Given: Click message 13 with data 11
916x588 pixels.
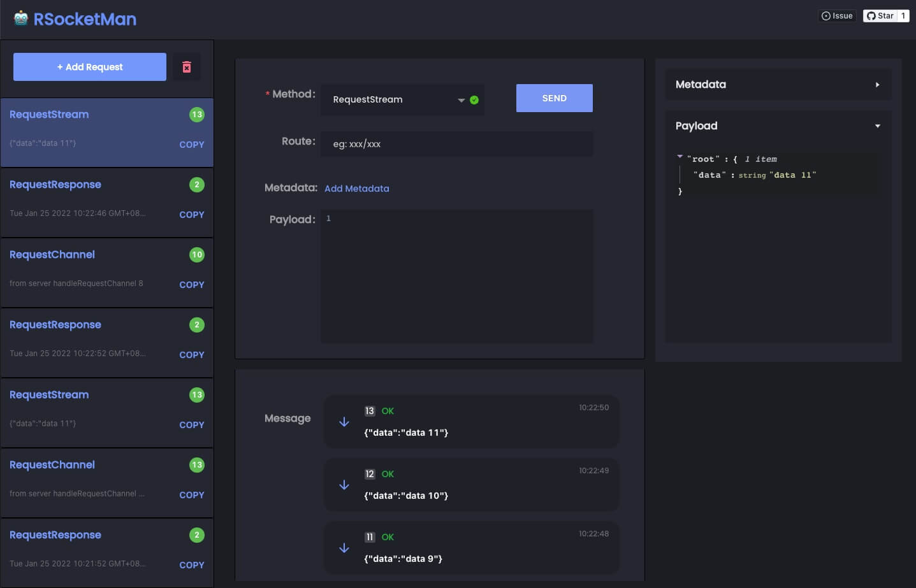Looking at the screenshot, I should click(x=472, y=422).
